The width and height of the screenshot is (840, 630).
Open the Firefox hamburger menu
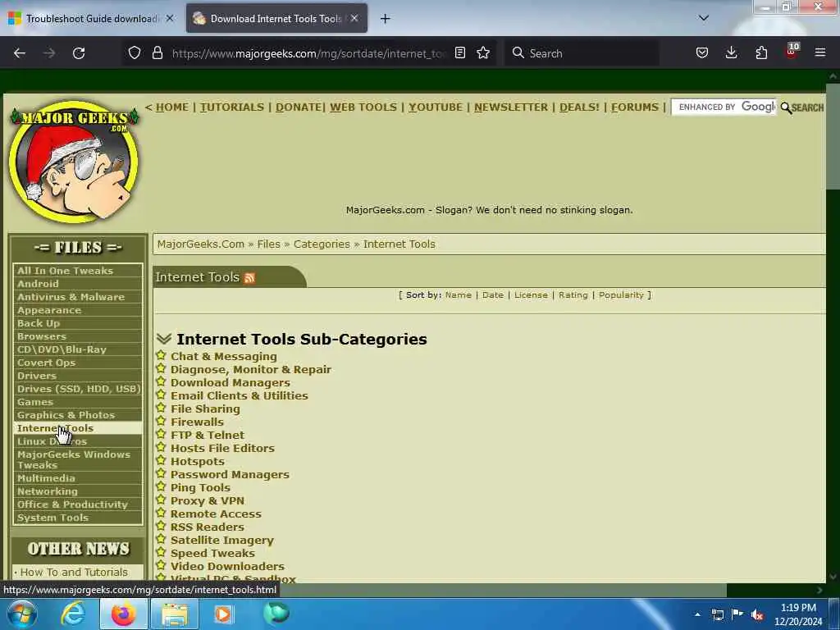tap(819, 53)
